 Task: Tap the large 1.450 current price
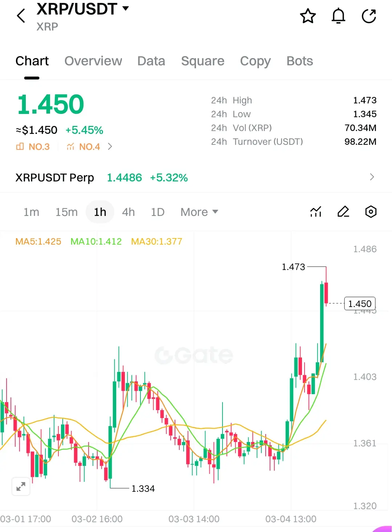coord(50,105)
